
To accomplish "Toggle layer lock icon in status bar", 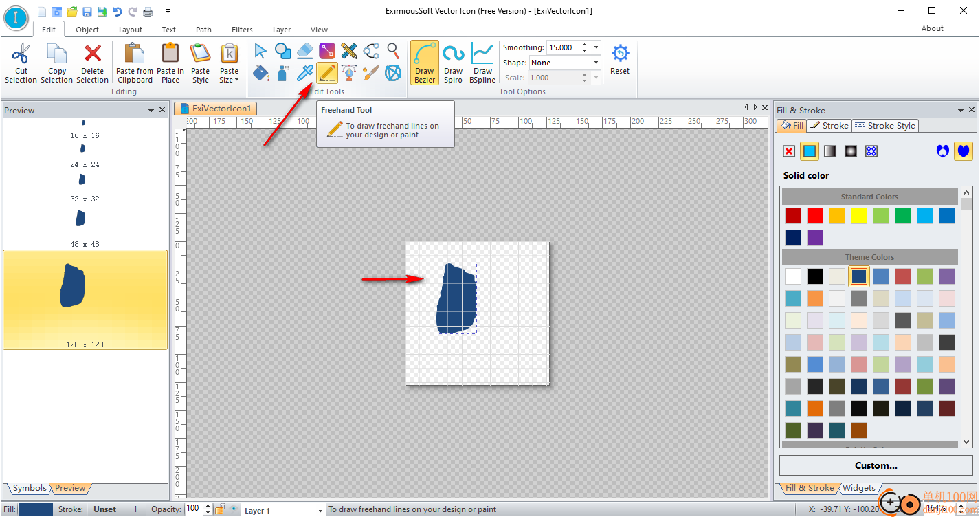I will 220,509.
